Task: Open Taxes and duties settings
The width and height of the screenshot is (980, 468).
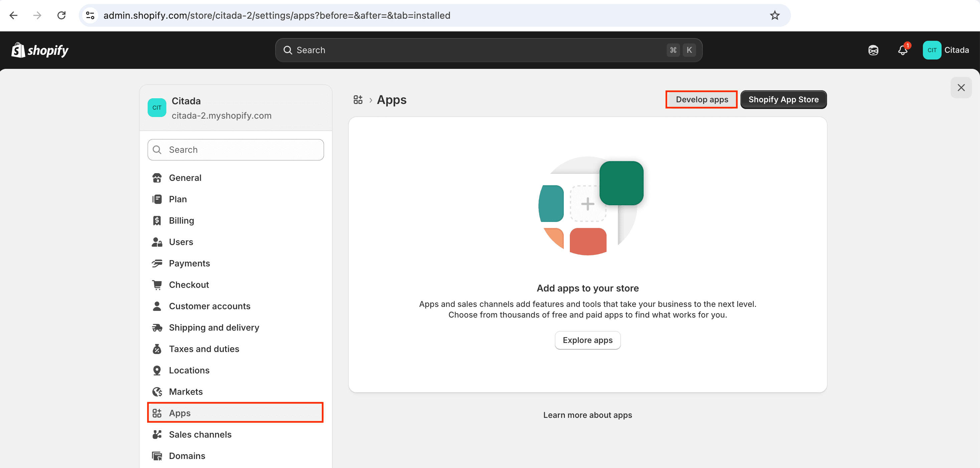Action: 235,349
